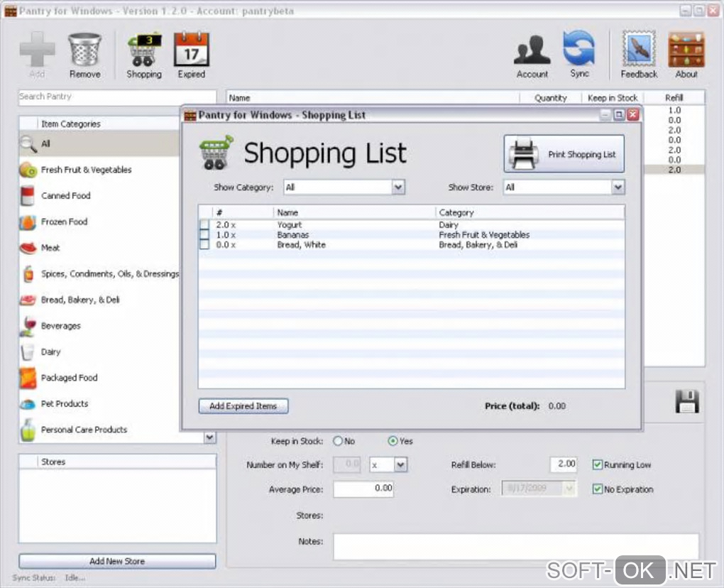Click the Refill Below field

point(564,464)
